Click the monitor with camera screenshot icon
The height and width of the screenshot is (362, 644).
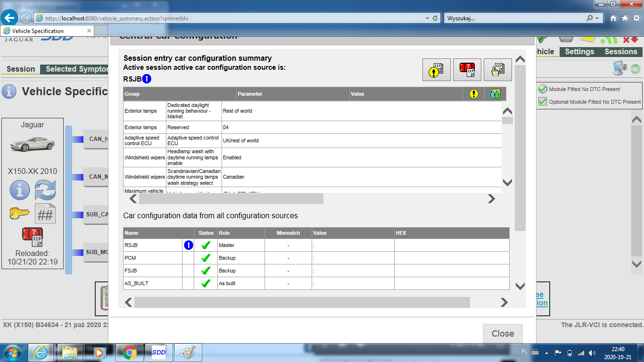[619, 68]
